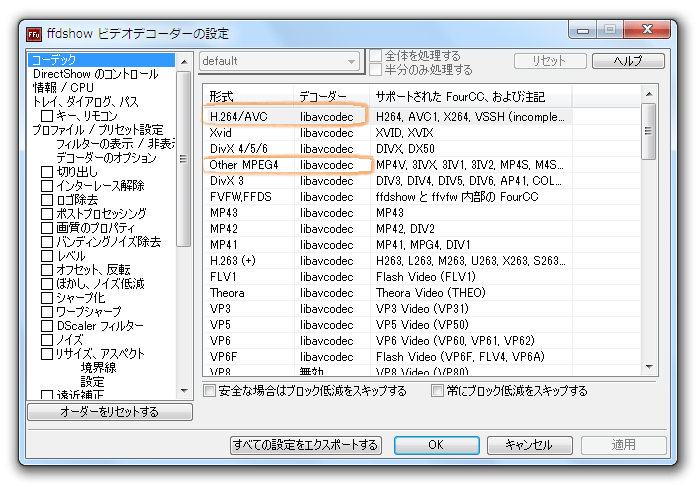Check 半分のみ処理する option
This screenshot has width=699, height=487.
point(375,70)
